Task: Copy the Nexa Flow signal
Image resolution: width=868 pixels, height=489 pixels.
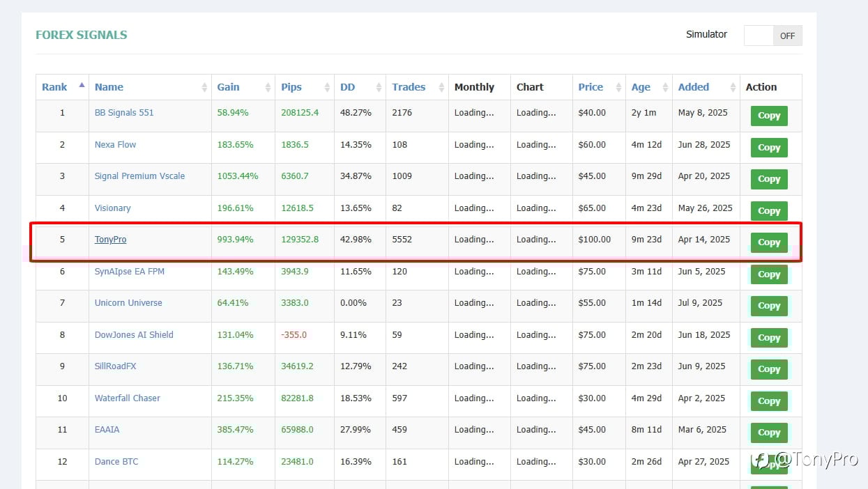Action: click(x=769, y=148)
